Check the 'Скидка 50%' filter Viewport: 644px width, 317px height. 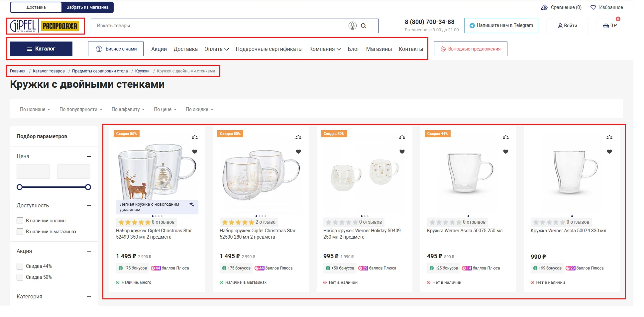tap(20, 277)
